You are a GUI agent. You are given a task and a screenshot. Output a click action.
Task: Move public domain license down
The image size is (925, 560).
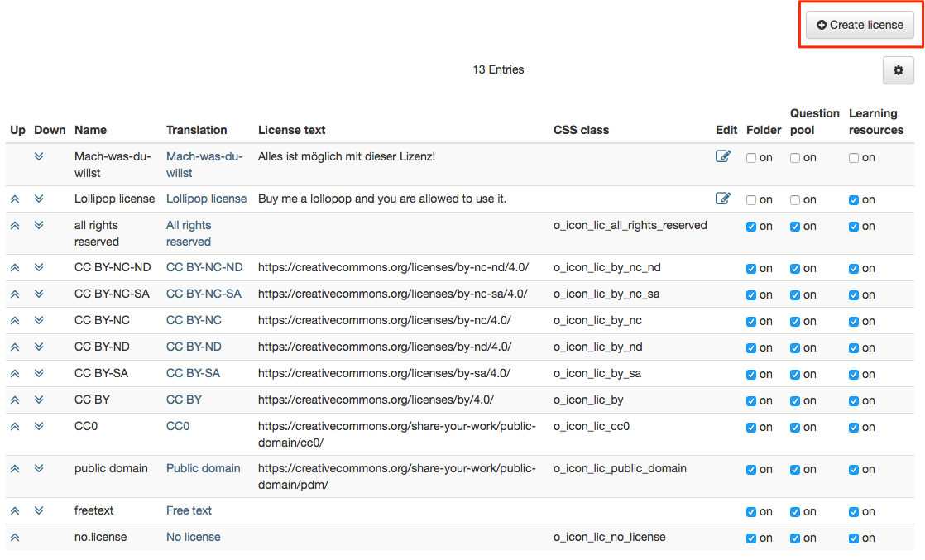(x=39, y=468)
